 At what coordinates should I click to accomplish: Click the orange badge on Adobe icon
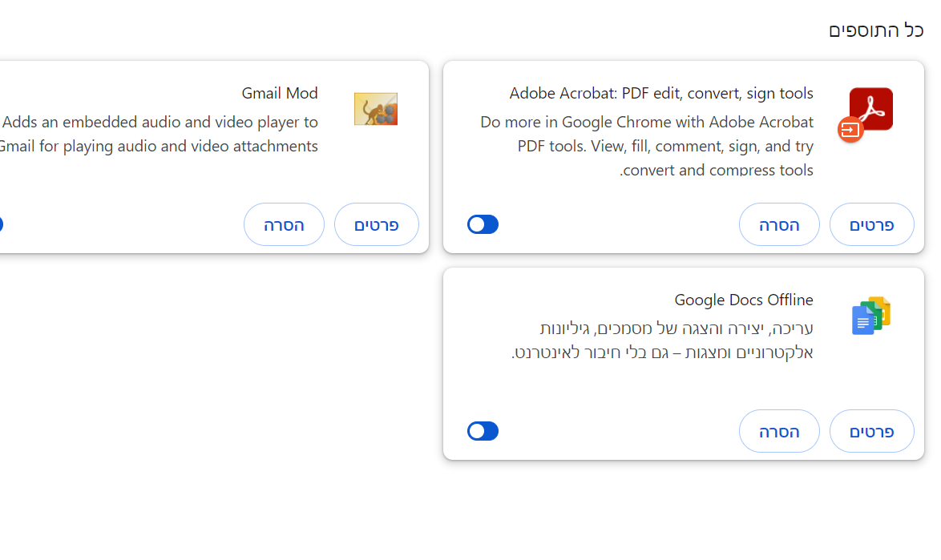click(850, 129)
